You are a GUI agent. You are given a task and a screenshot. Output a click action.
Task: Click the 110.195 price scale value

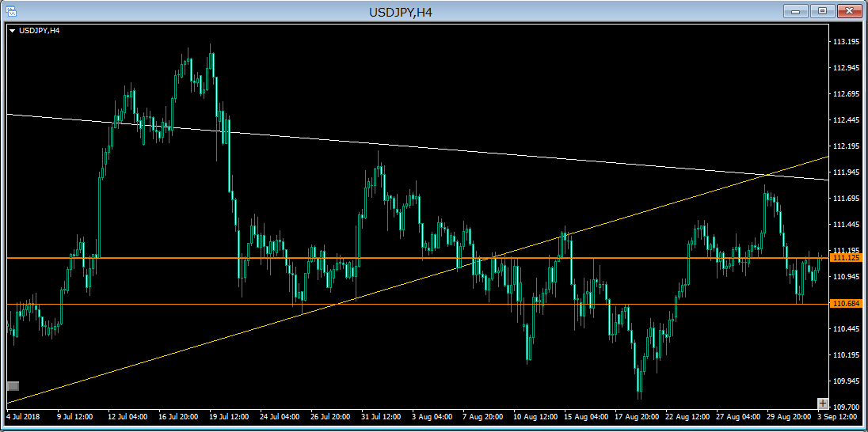pyautogui.click(x=845, y=355)
